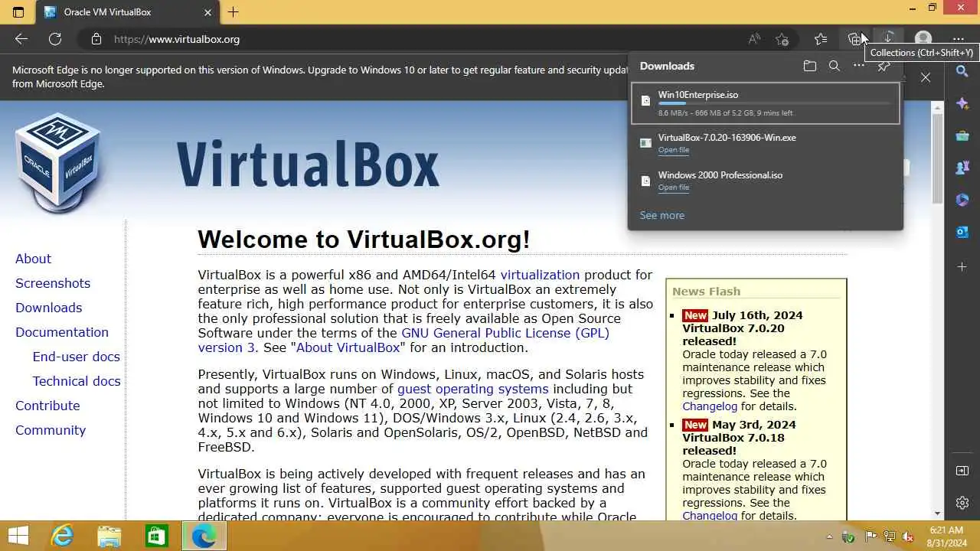Open guest operating systems link
980x551 pixels.
[472, 389]
